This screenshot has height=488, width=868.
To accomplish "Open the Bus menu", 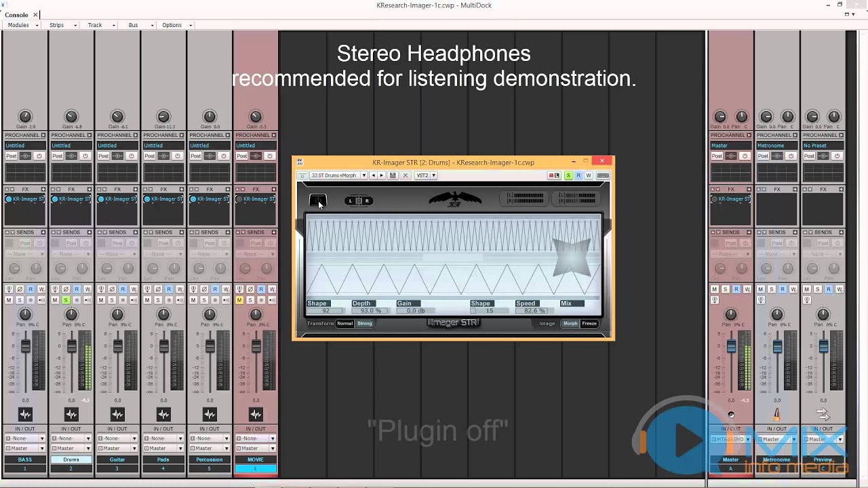I will [136, 25].
